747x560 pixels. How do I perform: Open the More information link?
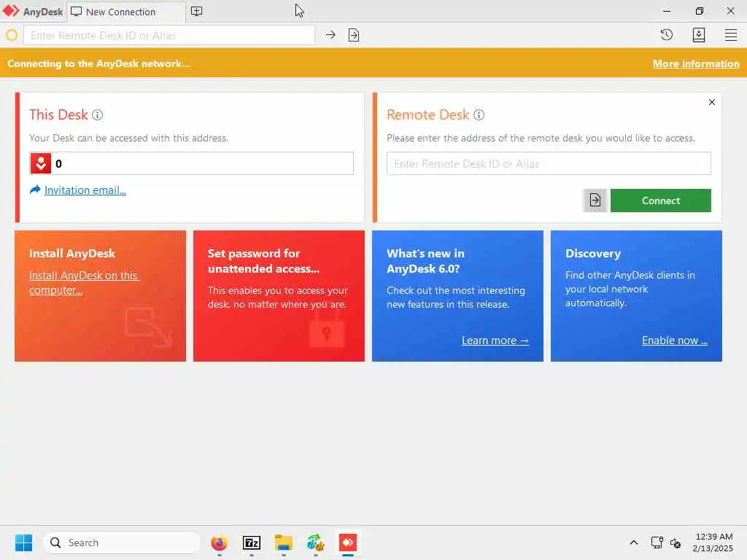(696, 63)
